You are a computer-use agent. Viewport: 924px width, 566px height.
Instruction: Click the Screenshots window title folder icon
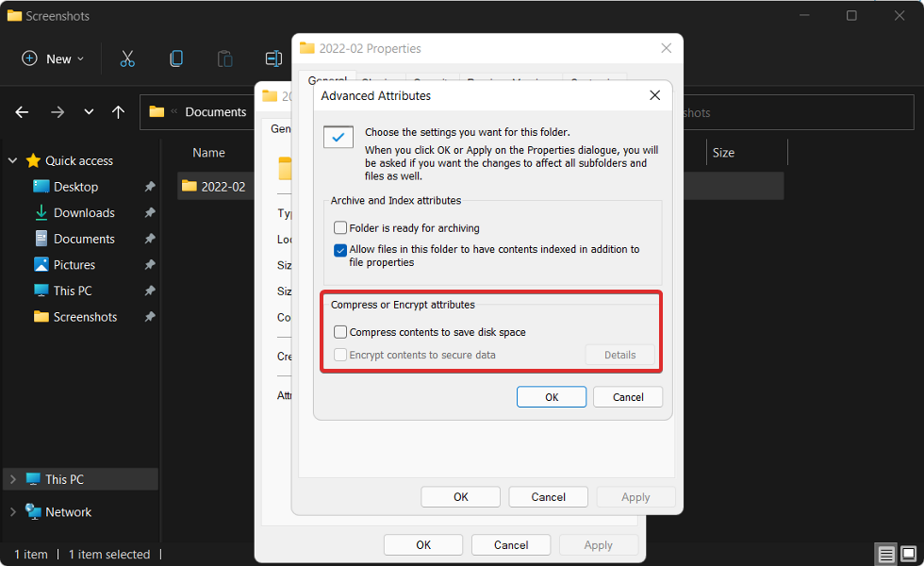coord(14,16)
